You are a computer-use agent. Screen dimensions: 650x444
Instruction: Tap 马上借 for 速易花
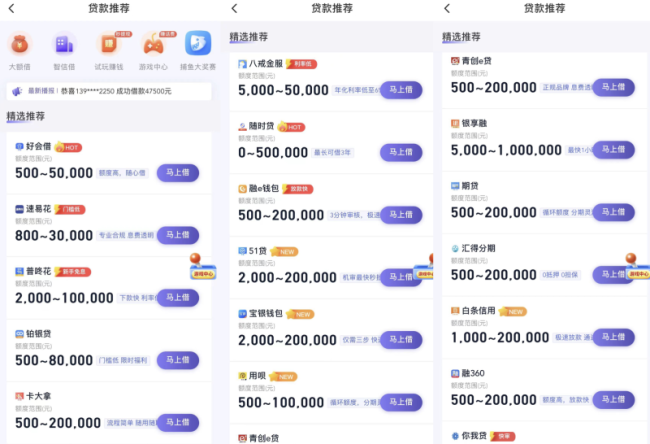(178, 235)
